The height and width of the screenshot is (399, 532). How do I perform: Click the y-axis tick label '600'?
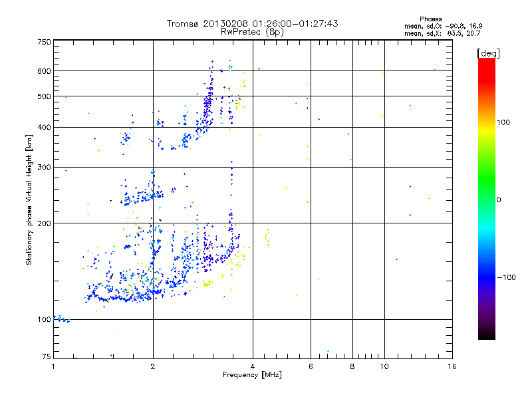coord(44,71)
